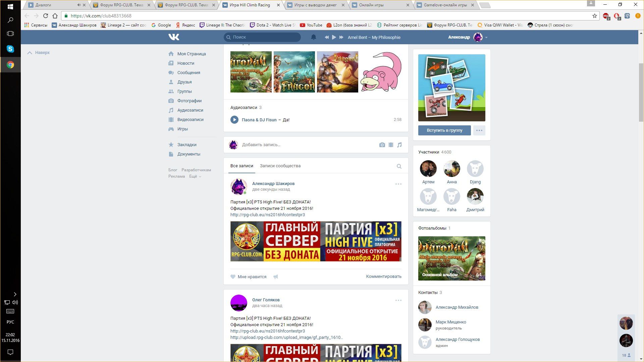
Task: Open the notifications bell in VK header
Action: (x=313, y=37)
